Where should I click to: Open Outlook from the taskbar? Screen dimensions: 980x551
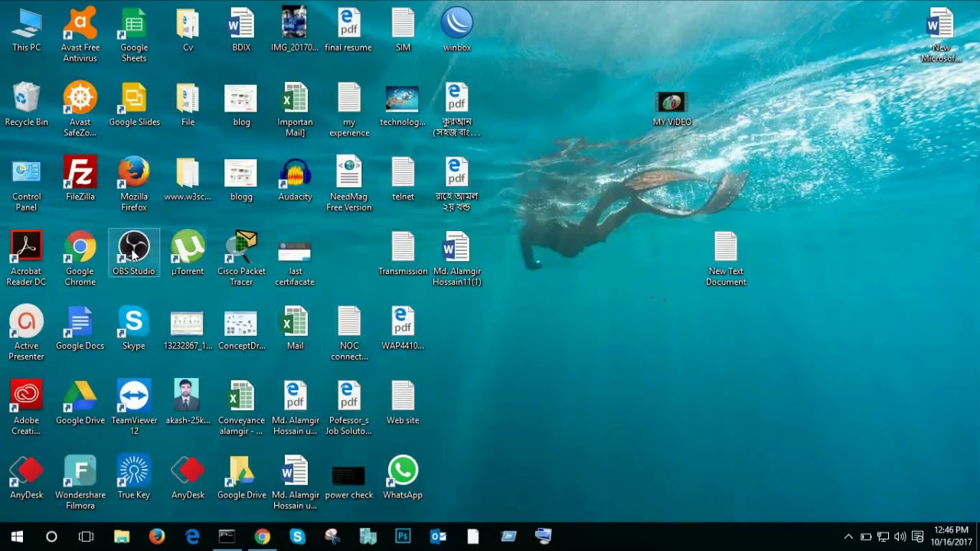point(438,536)
